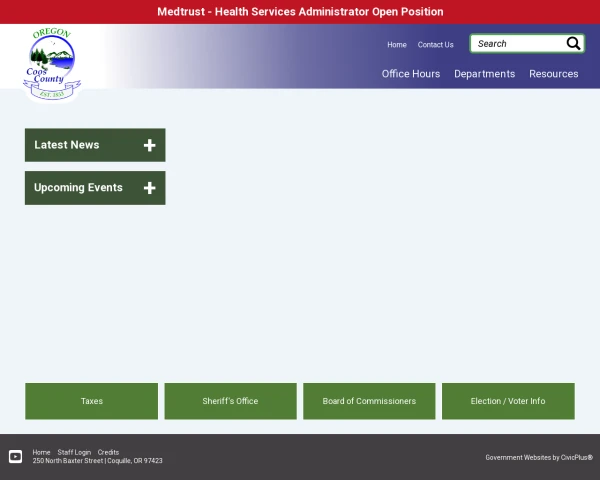
Task: Open Election / Voter Info button
Action: [508, 401]
